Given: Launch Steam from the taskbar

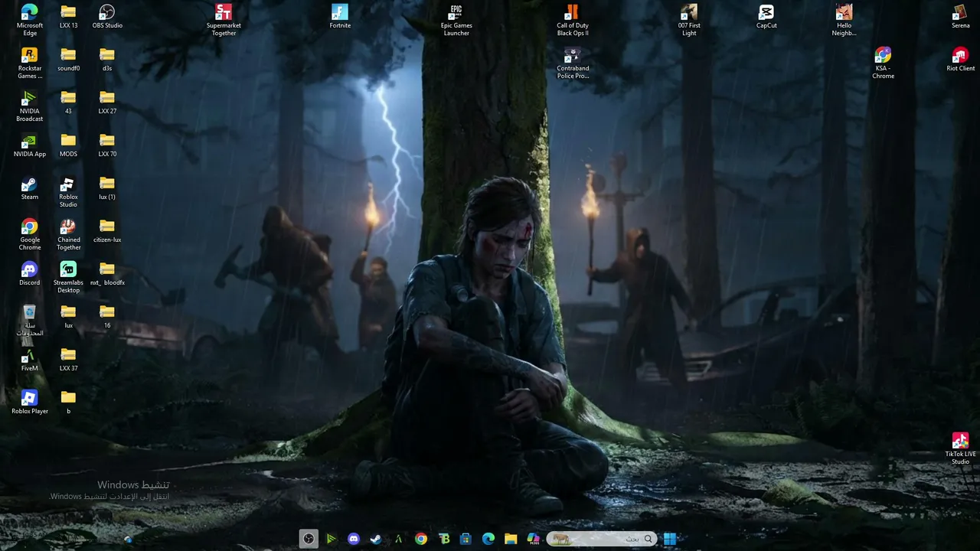Looking at the screenshot, I should coord(376,539).
